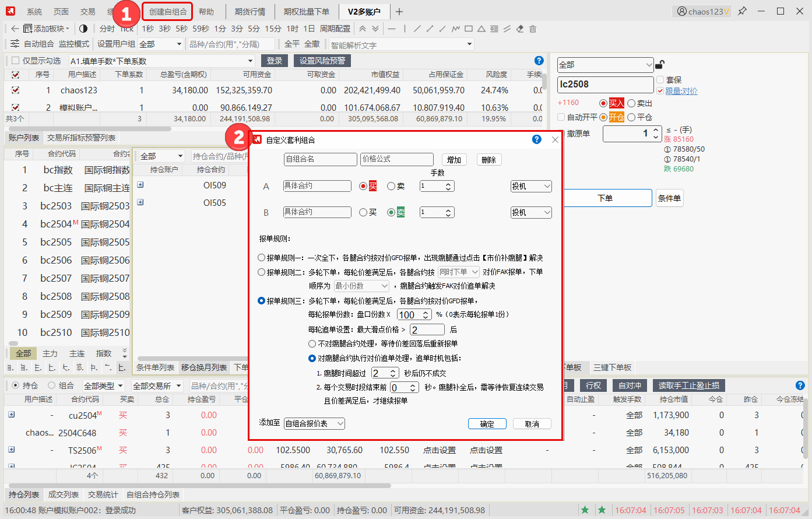Select the horizontal line drawing tool
Image resolution: width=812 pixels, height=519 pixels.
(x=392, y=29)
